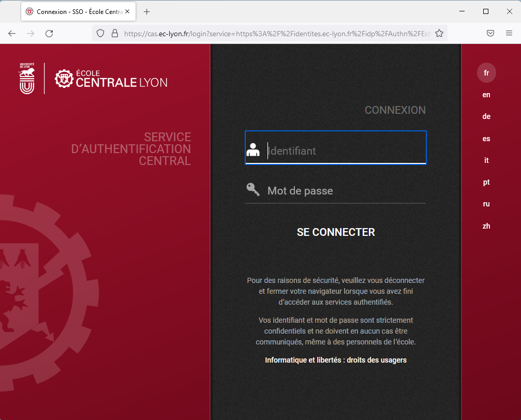Click the Université de Lyon logo
Image resolution: width=521 pixels, height=420 pixels.
coord(26,78)
